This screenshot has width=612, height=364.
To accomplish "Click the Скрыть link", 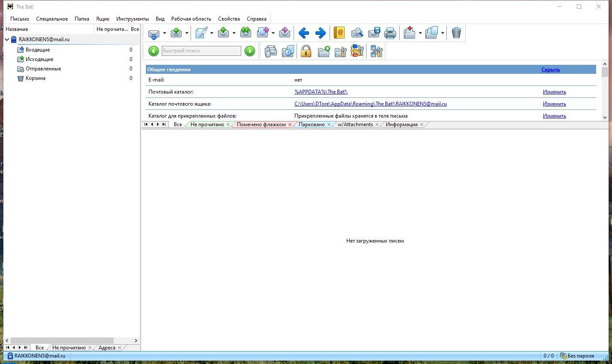I will [551, 70].
